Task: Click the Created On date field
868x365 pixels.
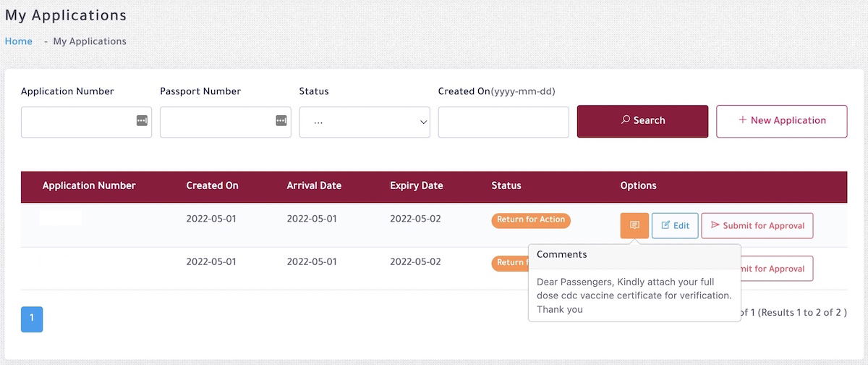Action: click(x=503, y=122)
